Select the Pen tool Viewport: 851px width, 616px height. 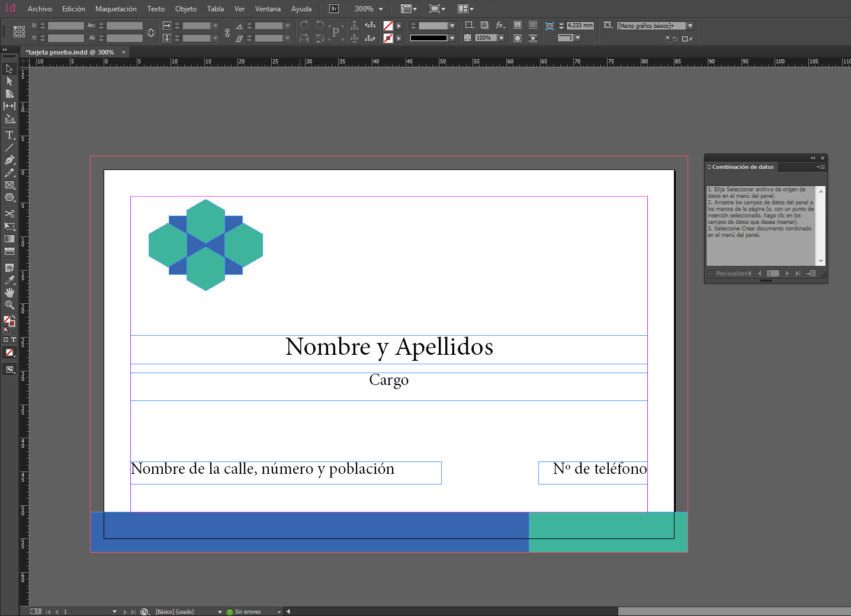[9, 160]
